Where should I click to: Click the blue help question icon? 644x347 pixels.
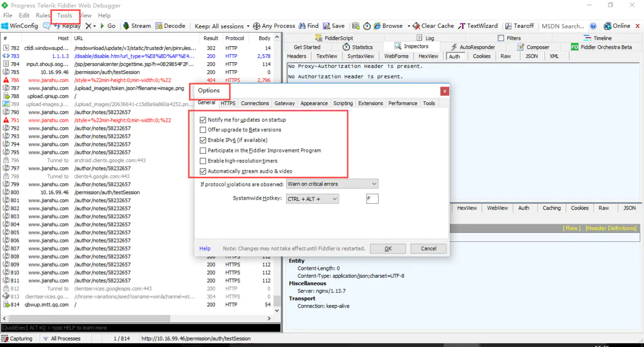pos(593,26)
